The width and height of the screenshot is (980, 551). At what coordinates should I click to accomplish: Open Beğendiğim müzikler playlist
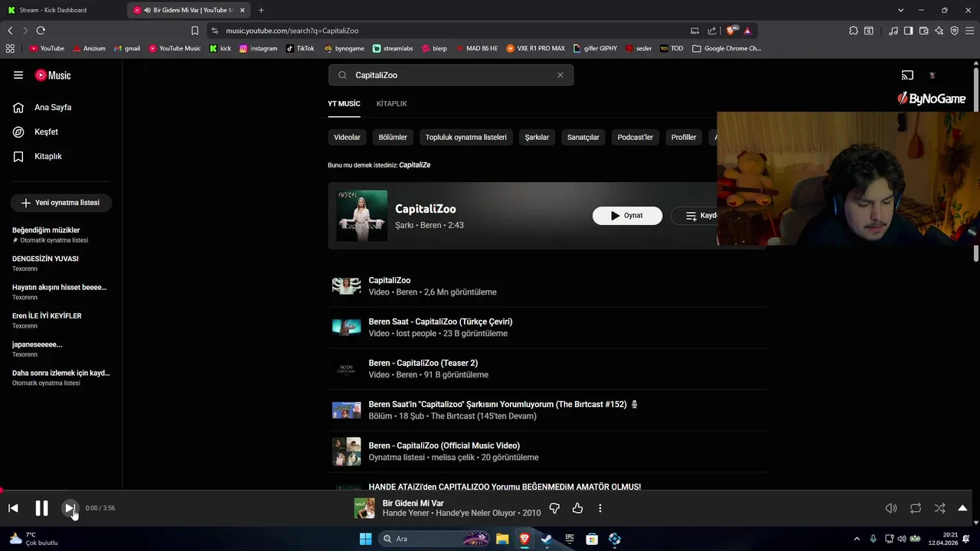60,235
